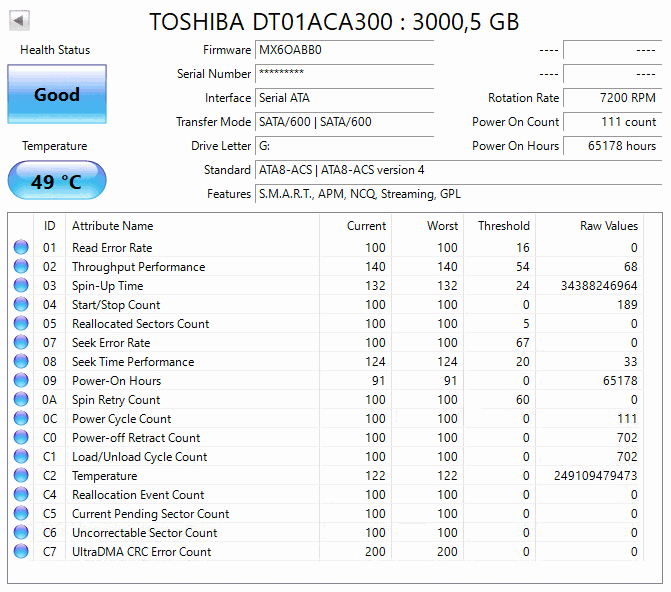
Task: Click the Firmware field MX6OABB0
Action: coord(344,50)
